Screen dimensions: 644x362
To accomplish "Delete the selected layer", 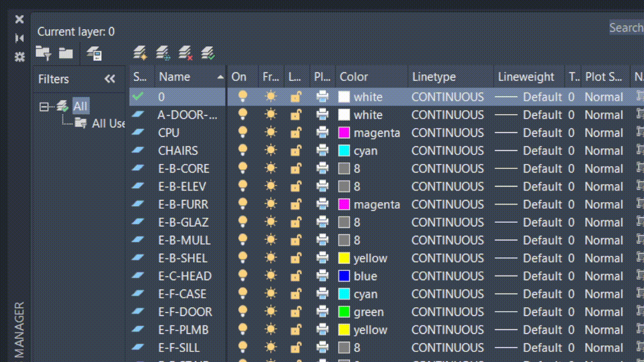I will click(x=186, y=53).
